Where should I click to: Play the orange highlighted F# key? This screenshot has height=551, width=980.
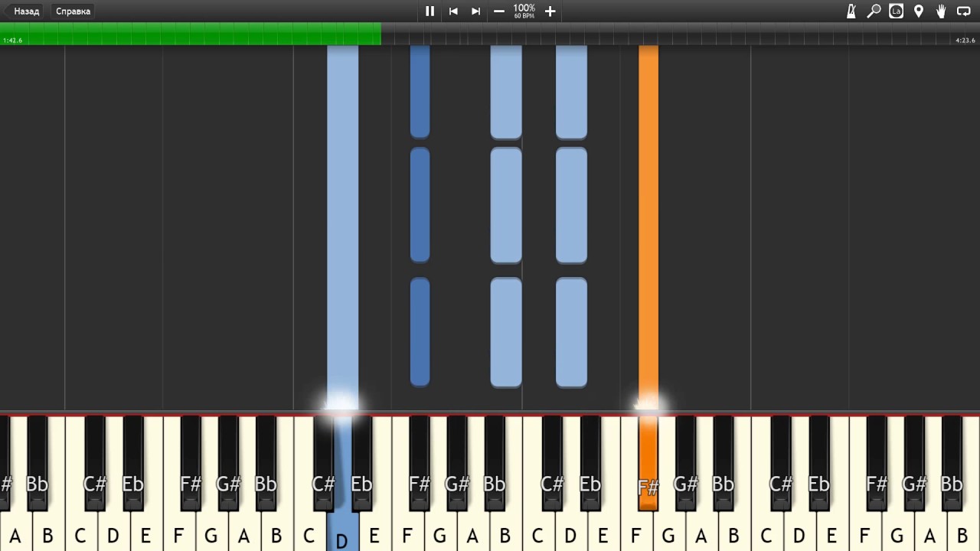click(648, 463)
